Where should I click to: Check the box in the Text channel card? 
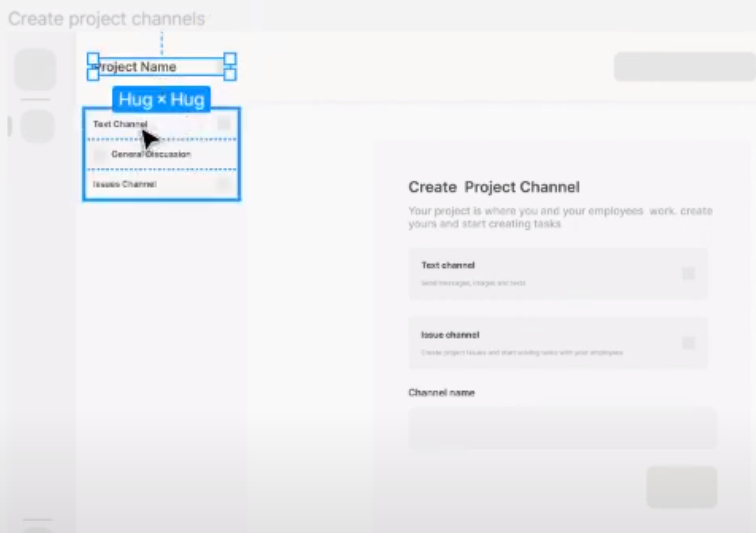pos(689,274)
